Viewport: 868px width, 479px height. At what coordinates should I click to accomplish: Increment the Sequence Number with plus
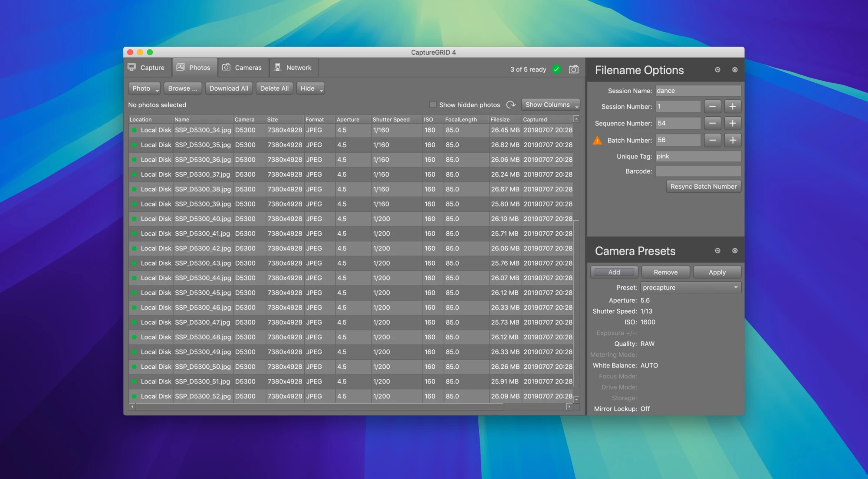[732, 123]
